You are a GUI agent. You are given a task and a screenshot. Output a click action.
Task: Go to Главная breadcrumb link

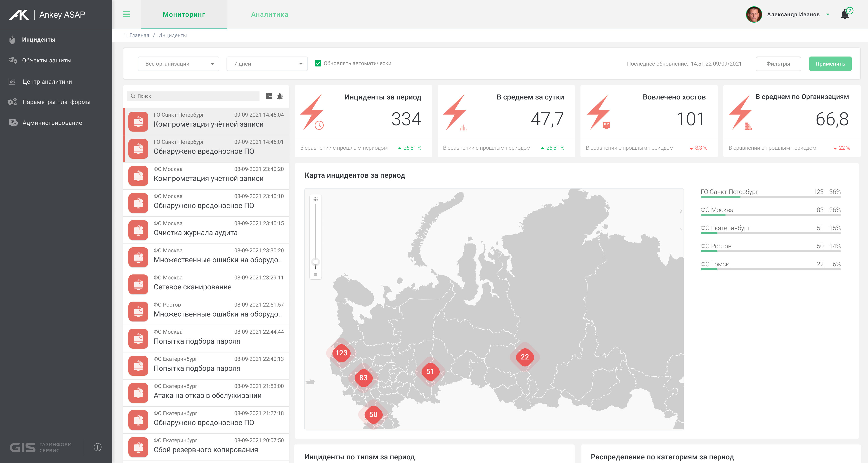[x=139, y=35]
